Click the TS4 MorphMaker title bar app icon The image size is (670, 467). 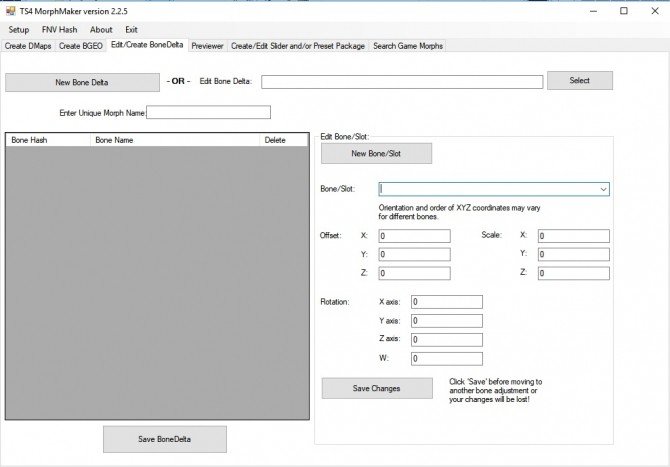coord(9,10)
